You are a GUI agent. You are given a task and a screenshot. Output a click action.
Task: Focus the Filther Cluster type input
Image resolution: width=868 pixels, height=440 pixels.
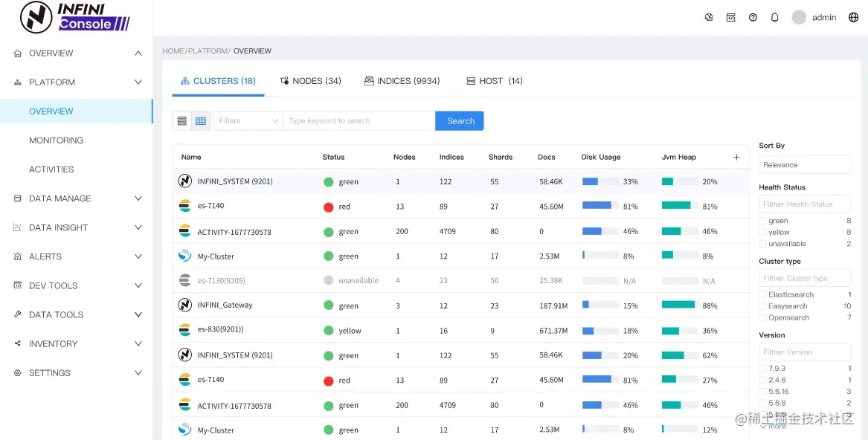(x=804, y=278)
